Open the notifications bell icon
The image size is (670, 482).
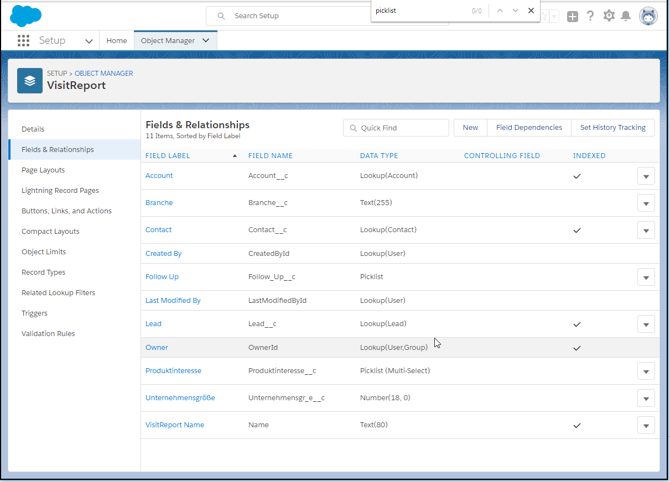(626, 16)
